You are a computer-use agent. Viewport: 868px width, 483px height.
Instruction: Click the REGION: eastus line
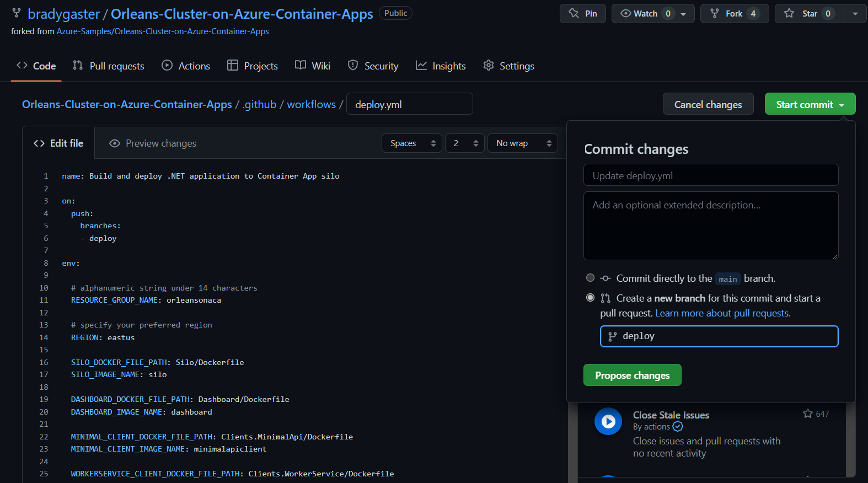[x=103, y=337]
